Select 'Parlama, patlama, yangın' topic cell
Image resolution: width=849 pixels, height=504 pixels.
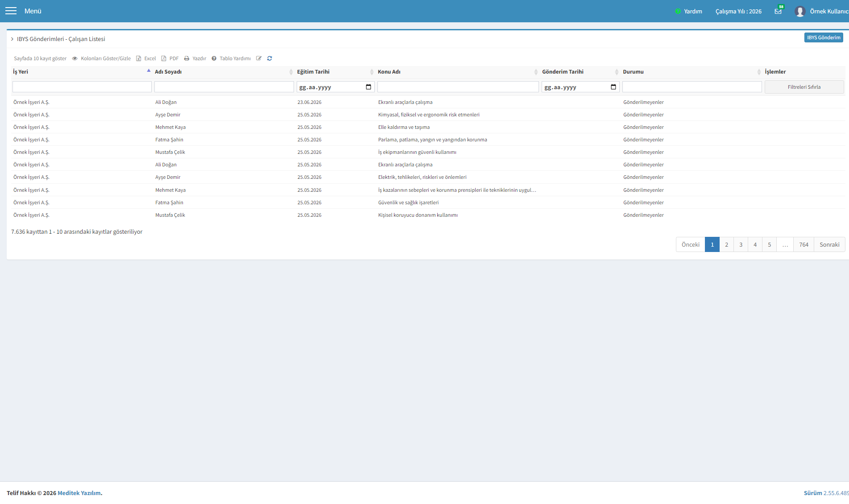[433, 140]
